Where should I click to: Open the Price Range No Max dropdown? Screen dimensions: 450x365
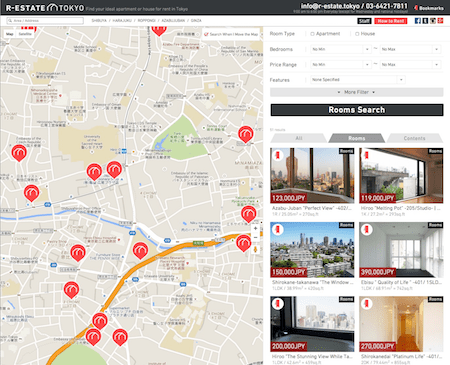pyautogui.click(x=410, y=64)
